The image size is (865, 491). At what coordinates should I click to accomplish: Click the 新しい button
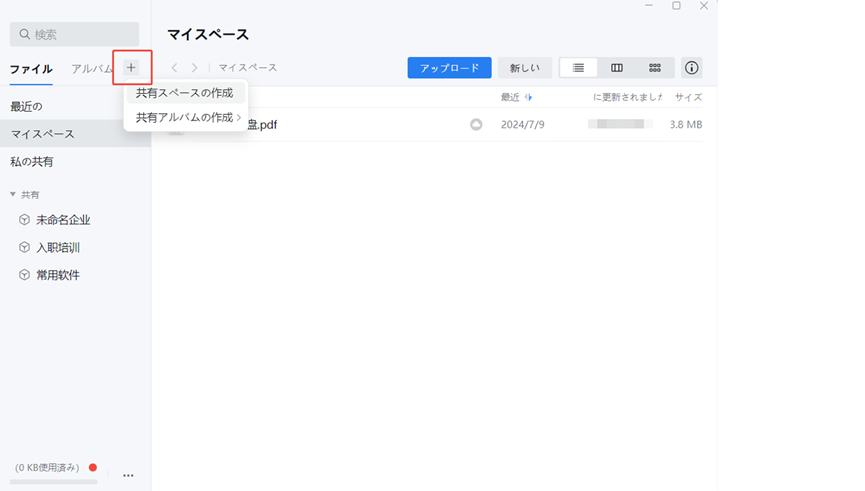pyautogui.click(x=524, y=68)
